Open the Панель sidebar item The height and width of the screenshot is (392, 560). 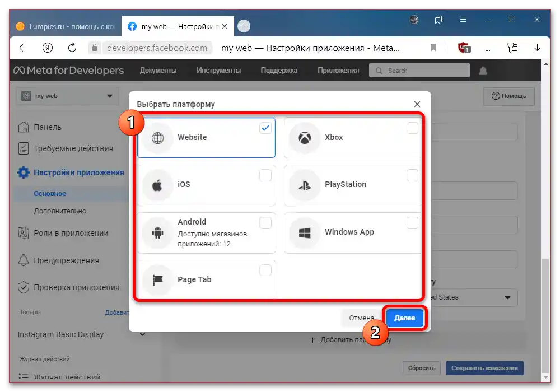48,127
